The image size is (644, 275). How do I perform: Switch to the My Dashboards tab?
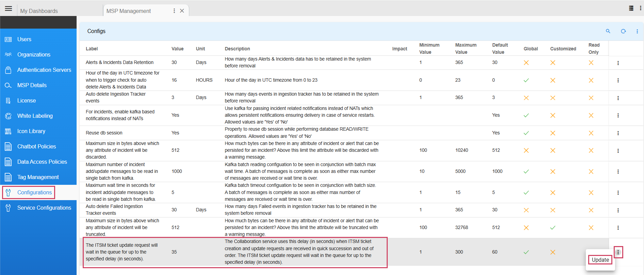pos(39,11)
